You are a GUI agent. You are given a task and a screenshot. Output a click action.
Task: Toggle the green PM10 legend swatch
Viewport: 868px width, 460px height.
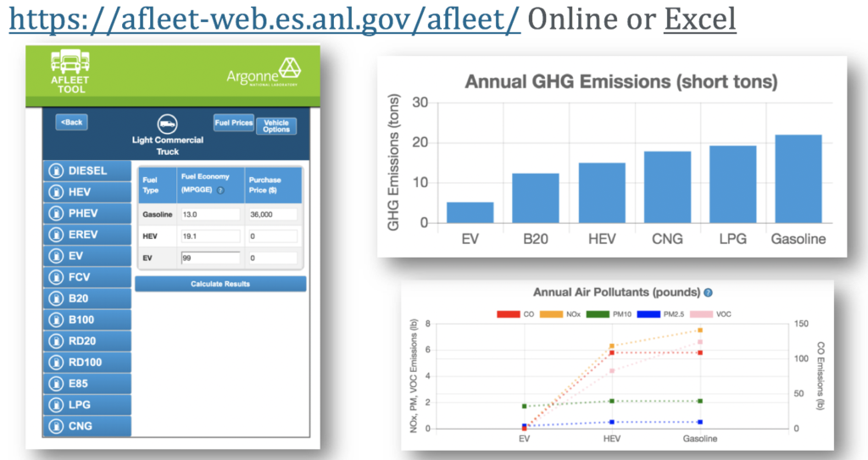(x=598, y=313)
